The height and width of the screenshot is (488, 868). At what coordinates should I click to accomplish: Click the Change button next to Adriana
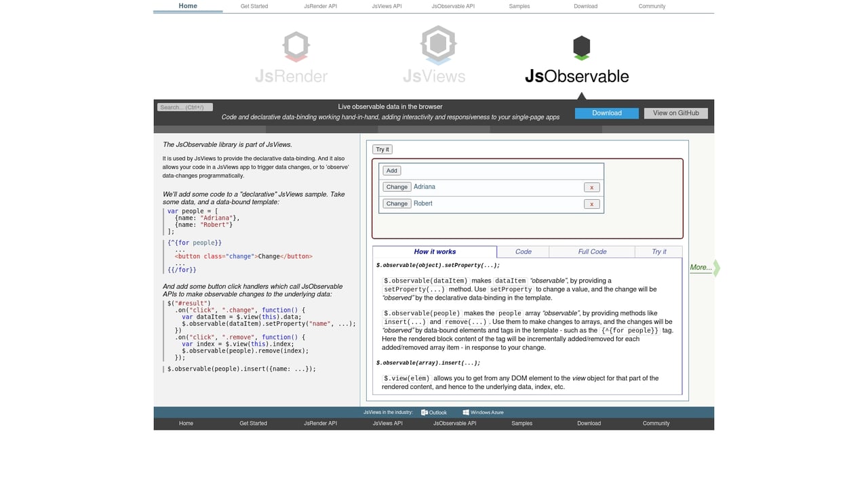397,186
